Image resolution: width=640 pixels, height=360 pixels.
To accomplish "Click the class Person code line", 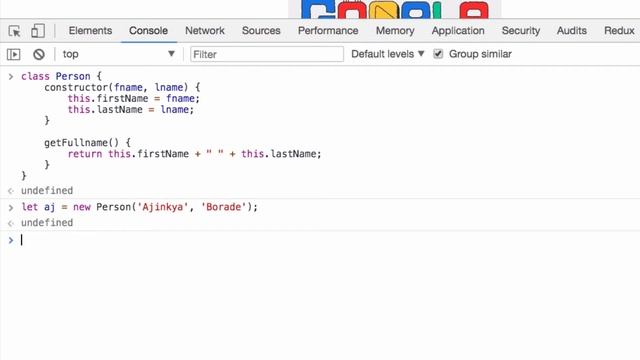I will (61, 76).
